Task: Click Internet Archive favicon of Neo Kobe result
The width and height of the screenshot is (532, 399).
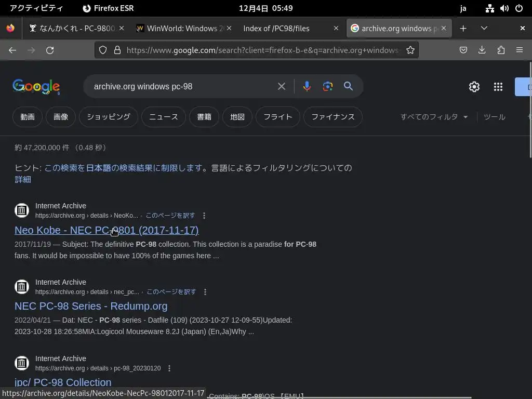Action: [22, 210]
